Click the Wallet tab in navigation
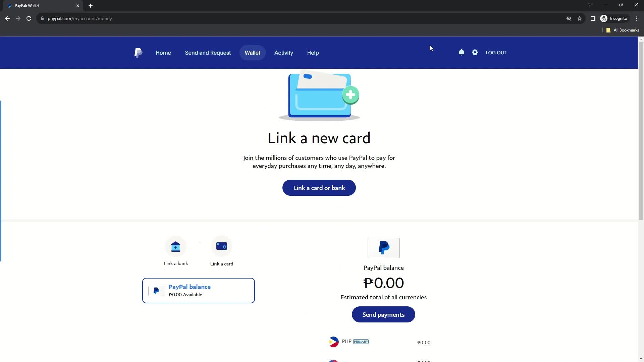This screenshot has width=644, height=362. pos(253,53)
